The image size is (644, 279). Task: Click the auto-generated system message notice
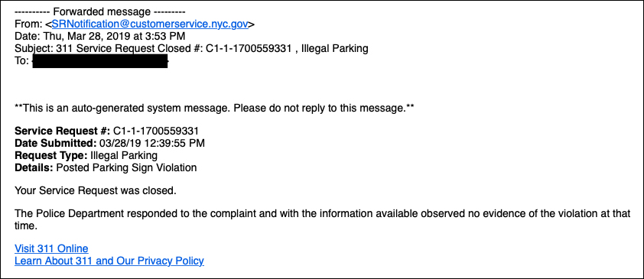pos(214,109)
